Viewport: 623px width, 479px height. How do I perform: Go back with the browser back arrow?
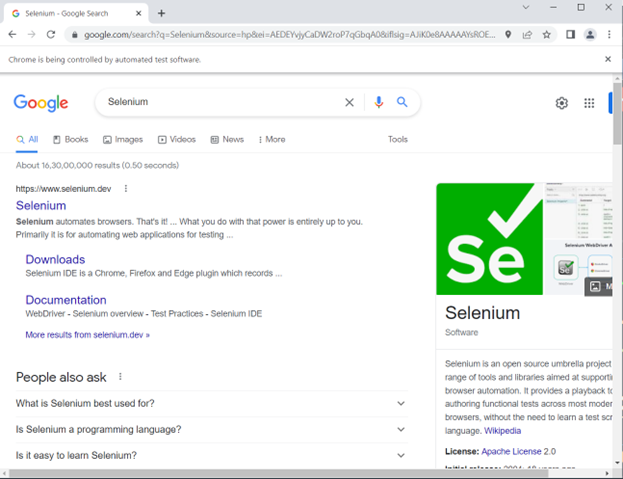pyautogui.click(x=12, y=35)
